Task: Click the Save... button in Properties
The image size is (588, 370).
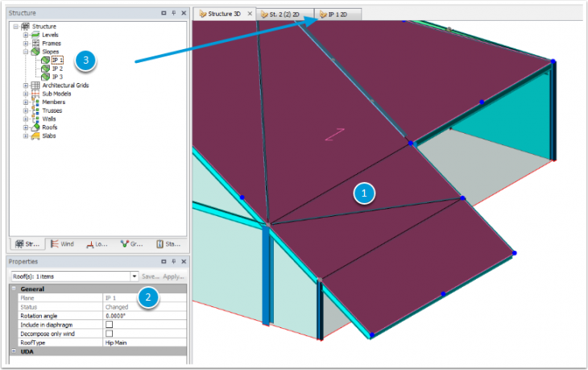Action: [151, 276]
